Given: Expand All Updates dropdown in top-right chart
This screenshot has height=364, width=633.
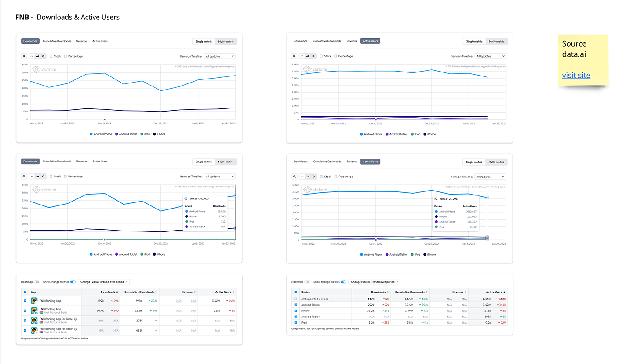Looking at the screenshot, I should click(x=490, y=56).
